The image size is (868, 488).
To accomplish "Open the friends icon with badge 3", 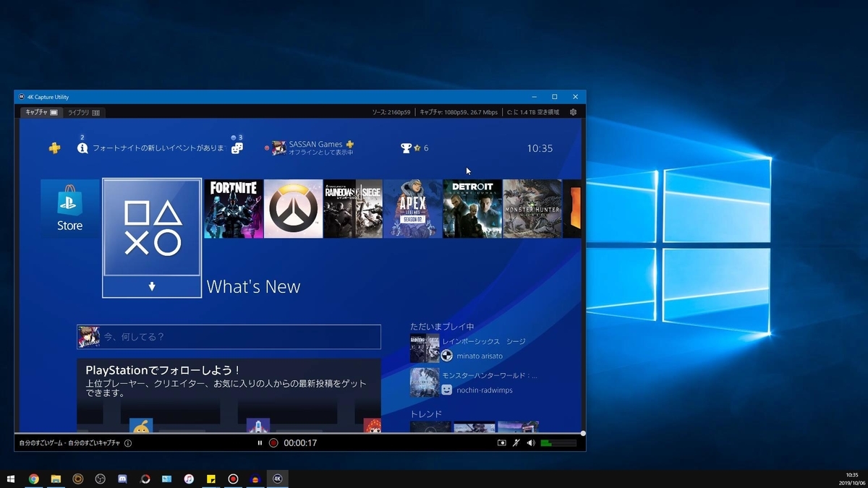I will [237, 147].
